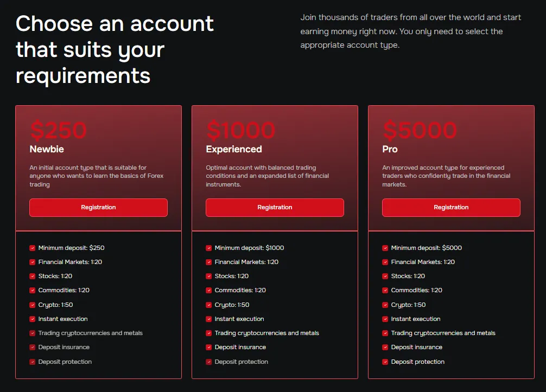546x392 pixels.
Task: Click Registration button for Newbie account
Action: click(x=98, y=208)
